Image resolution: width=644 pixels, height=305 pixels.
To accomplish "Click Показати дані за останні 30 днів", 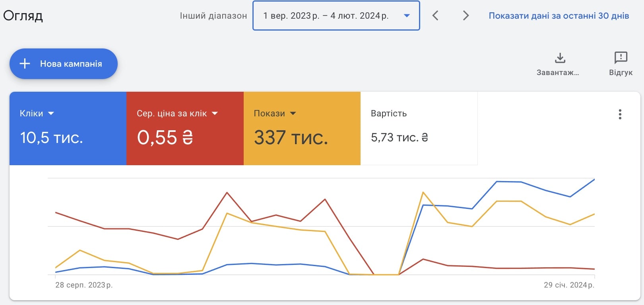I will click(x=559, y=15).
